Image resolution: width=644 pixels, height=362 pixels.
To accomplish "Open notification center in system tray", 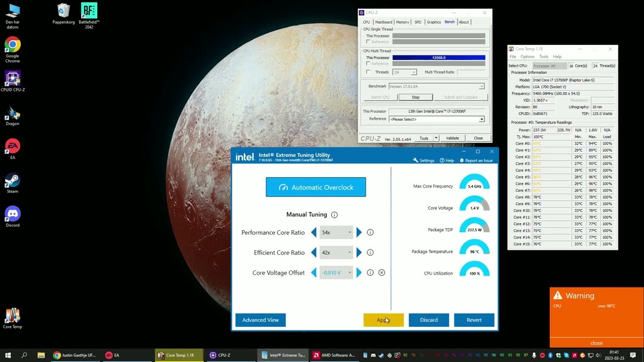I will coord(633,355).
